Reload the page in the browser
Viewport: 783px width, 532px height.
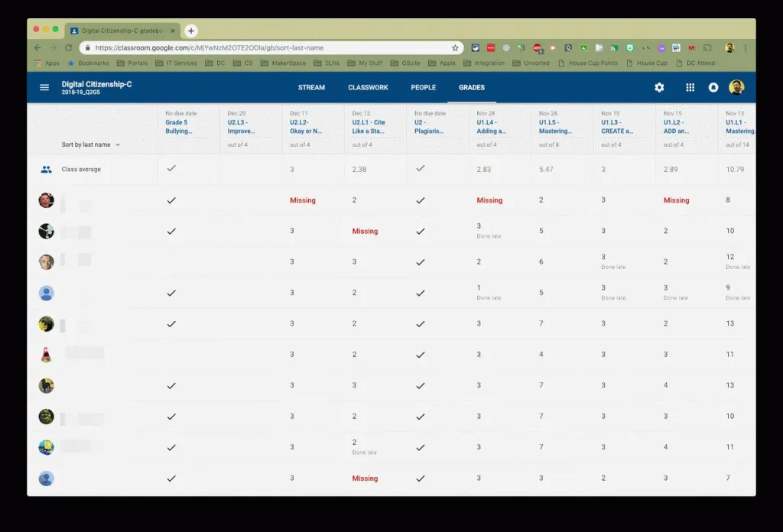tap(68, 47)
